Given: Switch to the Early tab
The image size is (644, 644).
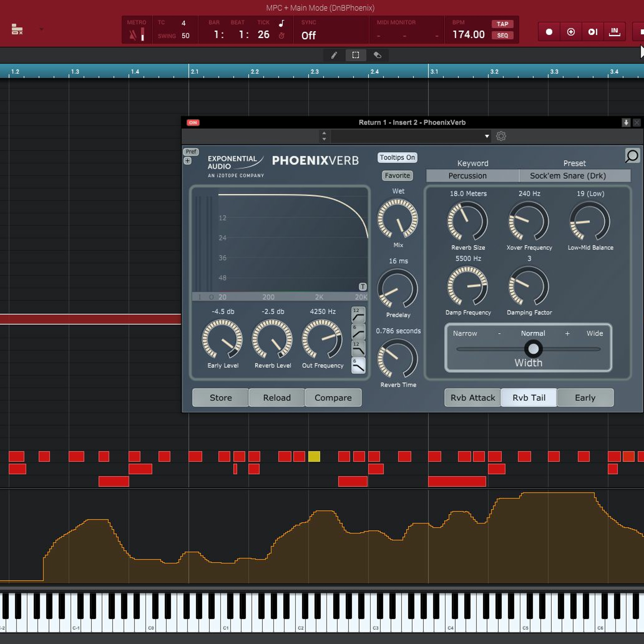Looking at the screenshot, I should click(x=585, y=398).
